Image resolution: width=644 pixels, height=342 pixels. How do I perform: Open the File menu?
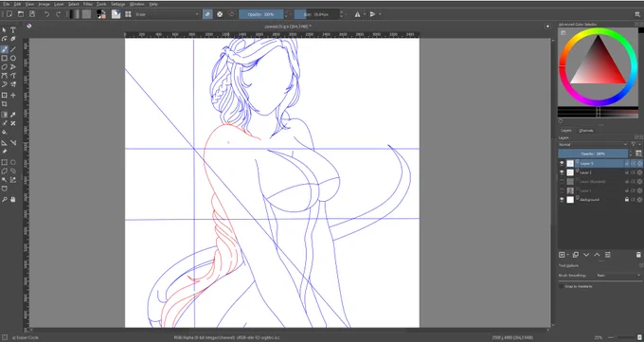pyautogui.click(x=7, y=4)
